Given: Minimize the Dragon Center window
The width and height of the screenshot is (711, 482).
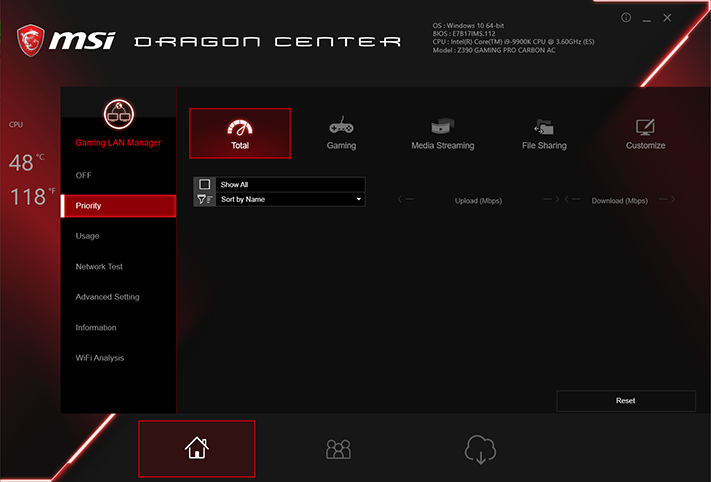Looking at the screenshot, I should pos(647,19).
